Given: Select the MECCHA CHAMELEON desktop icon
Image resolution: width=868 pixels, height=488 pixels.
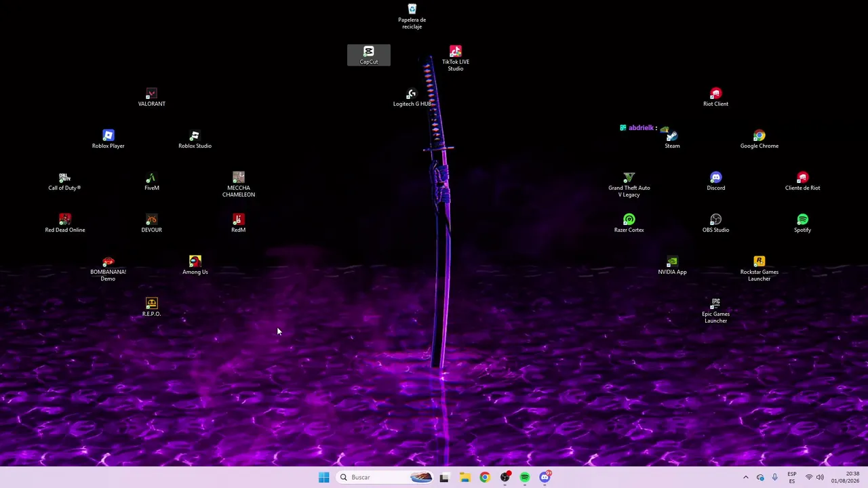Looking at the screenshot, I should click(238, 184).
